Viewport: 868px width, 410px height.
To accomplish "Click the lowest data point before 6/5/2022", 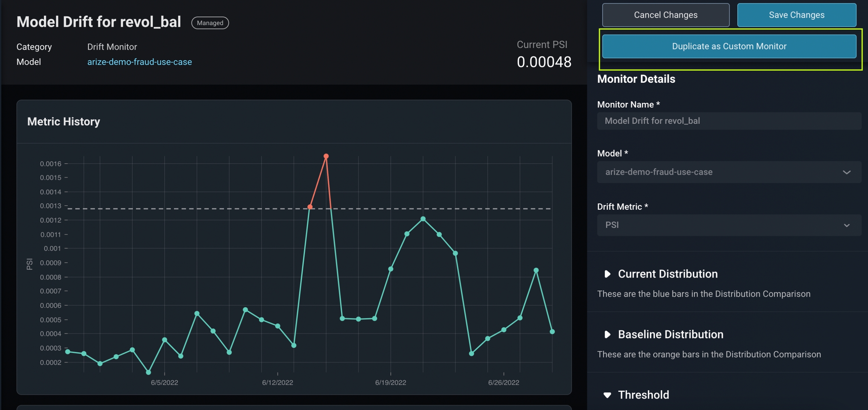I will (148, 372).
